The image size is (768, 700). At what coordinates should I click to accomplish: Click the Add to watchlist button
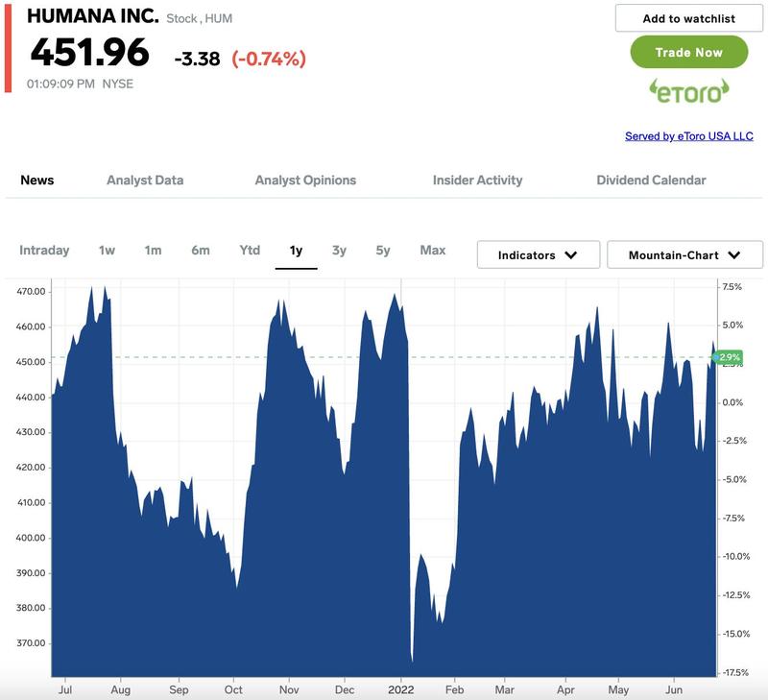(688, 18)
